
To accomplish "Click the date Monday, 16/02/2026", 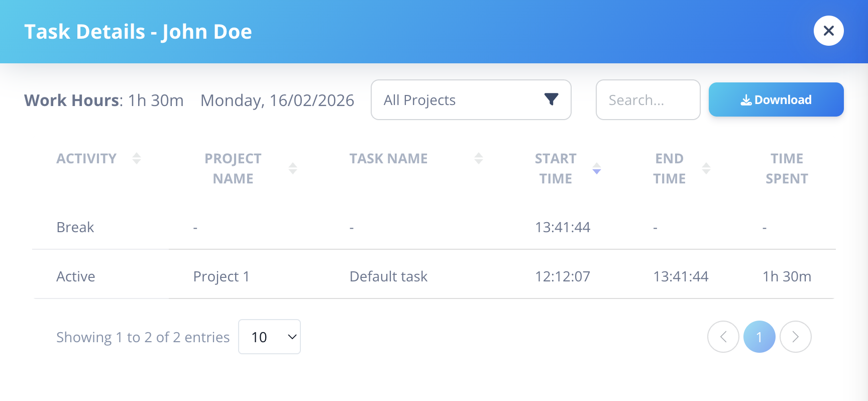I will pos(277,101).
